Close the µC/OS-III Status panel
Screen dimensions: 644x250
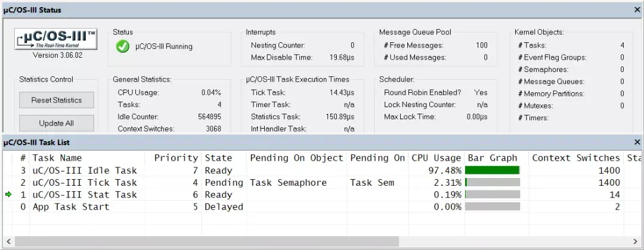(x=637, y=10)
